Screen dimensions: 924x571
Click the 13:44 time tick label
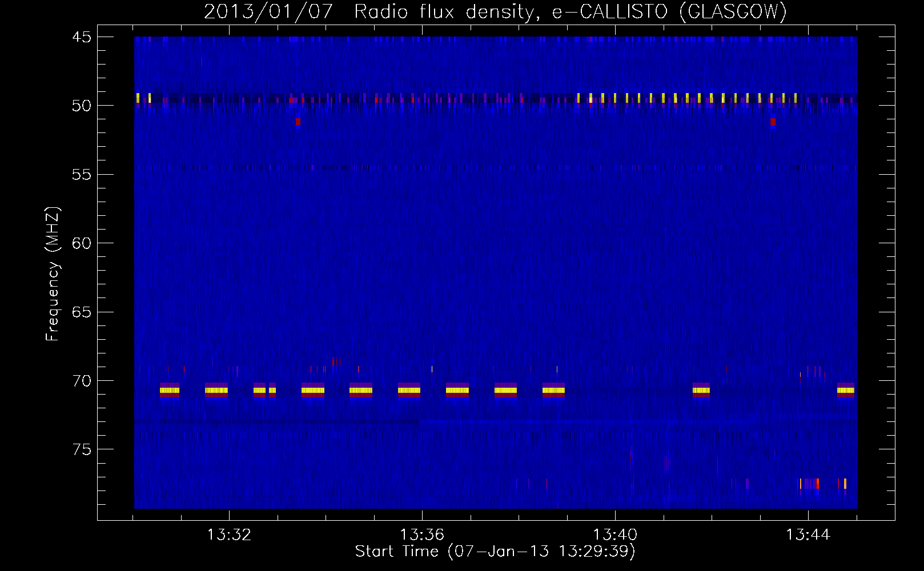pos(808,535)
